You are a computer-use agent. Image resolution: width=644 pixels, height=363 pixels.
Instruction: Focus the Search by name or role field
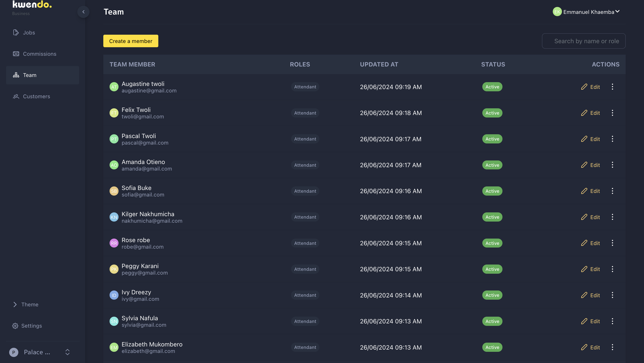583,41
